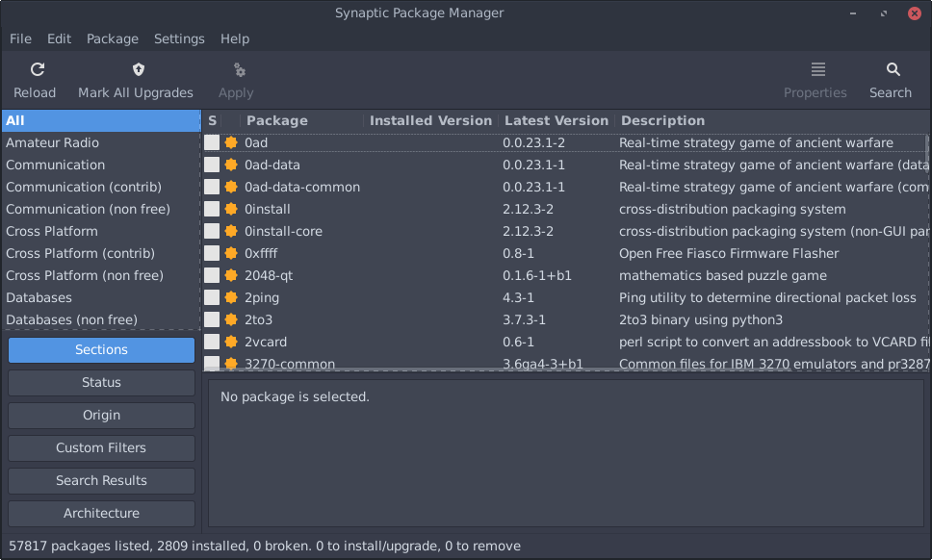The height and width of the screenshot is (560, 932).
Task: Click the Mark All Upgrades shield icon
Action: (x=138, y=69)
